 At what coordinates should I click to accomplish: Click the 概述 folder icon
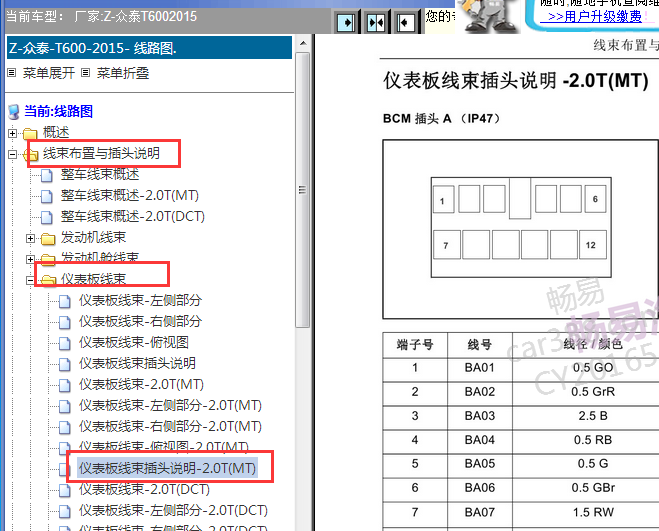pyautogui.click(x=30, y=134)
